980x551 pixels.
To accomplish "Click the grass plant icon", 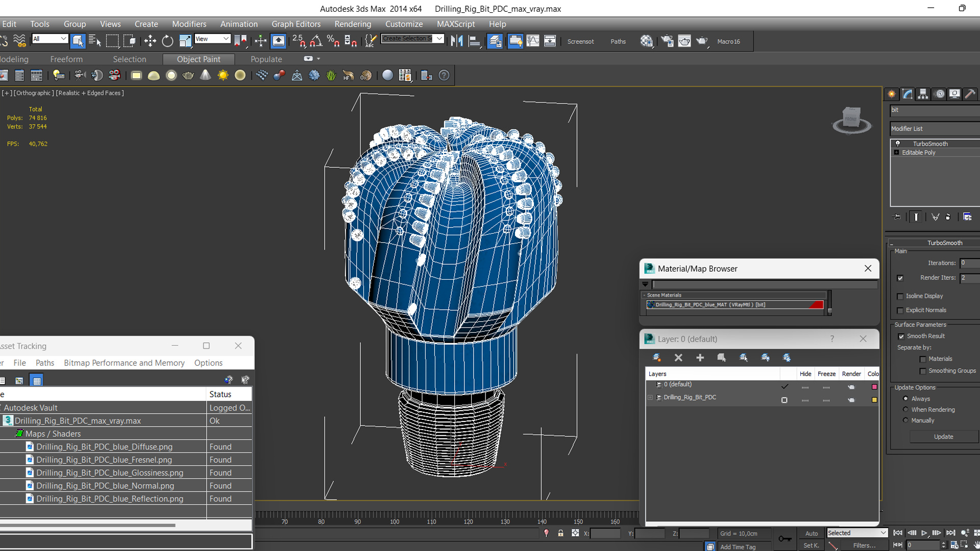I will pos(331,76).
